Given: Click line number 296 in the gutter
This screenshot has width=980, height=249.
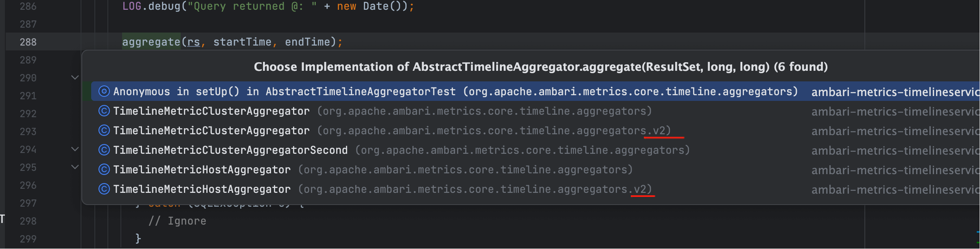Looking at the screenshot, I should 28,185.
